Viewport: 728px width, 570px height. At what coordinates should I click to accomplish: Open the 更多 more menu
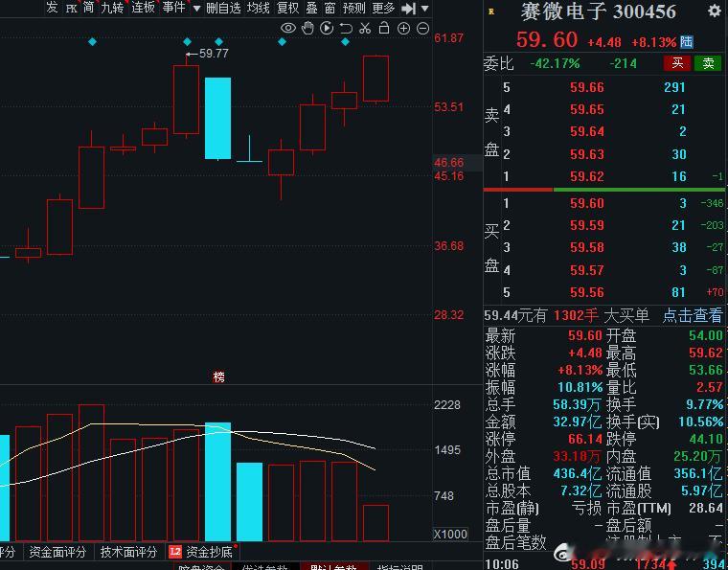383,8
